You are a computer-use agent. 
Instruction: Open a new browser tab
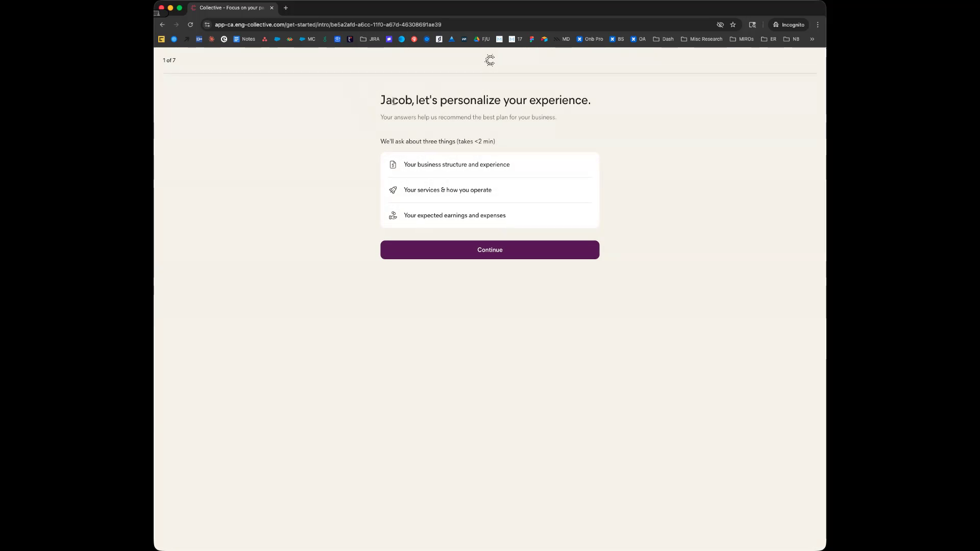[286, 8]
